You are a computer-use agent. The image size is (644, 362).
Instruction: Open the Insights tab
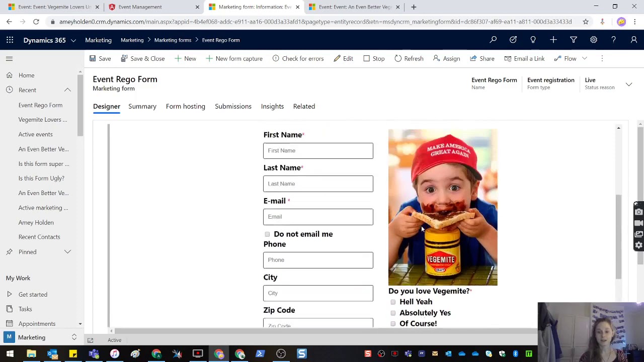pyautogui.click(x=272, y=106)
